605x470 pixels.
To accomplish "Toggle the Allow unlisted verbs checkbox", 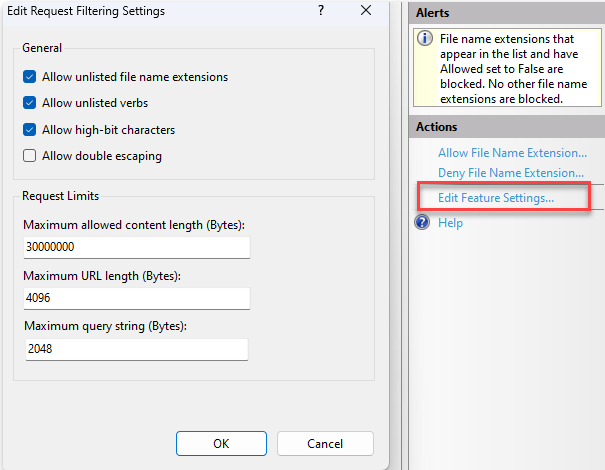I will [x=30, y=103].
